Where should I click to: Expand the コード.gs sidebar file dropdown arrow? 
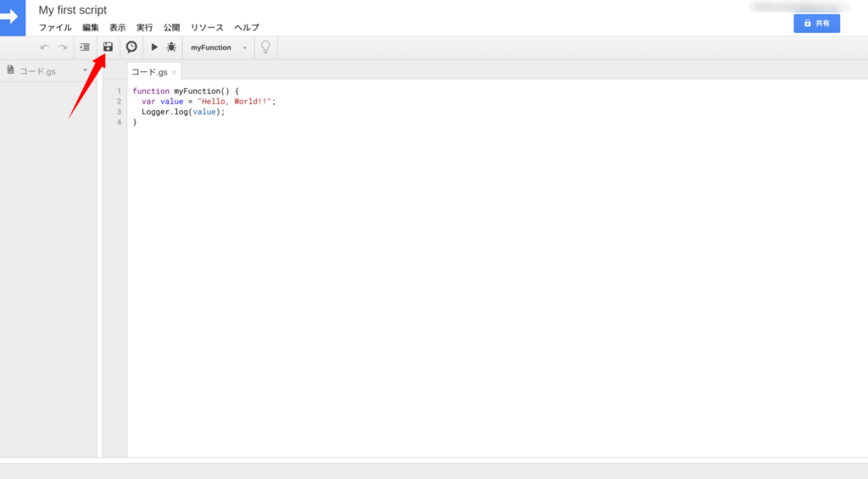[86, 70]
